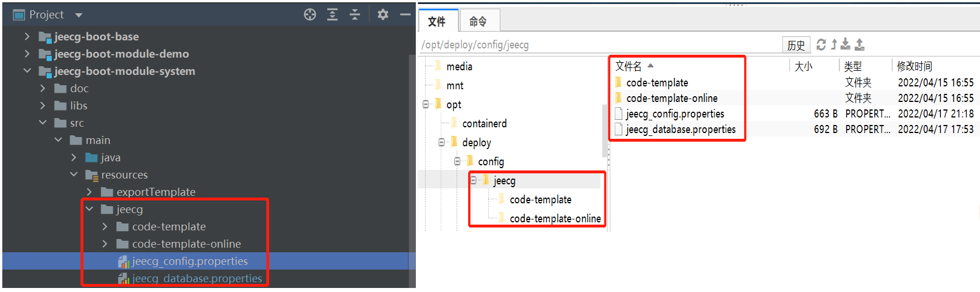Expand the java folder
This screenshot has width=980, height=292.
[x=74, y=157]
